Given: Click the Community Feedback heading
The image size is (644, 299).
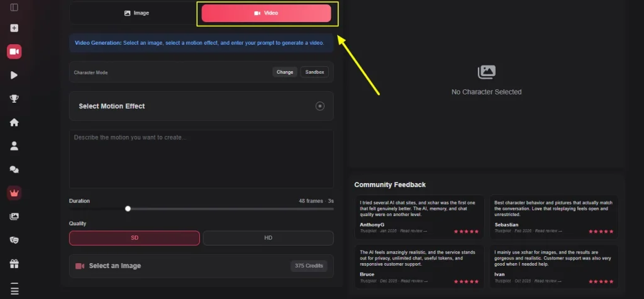Looking at the screenshot, I should point(390,185).
